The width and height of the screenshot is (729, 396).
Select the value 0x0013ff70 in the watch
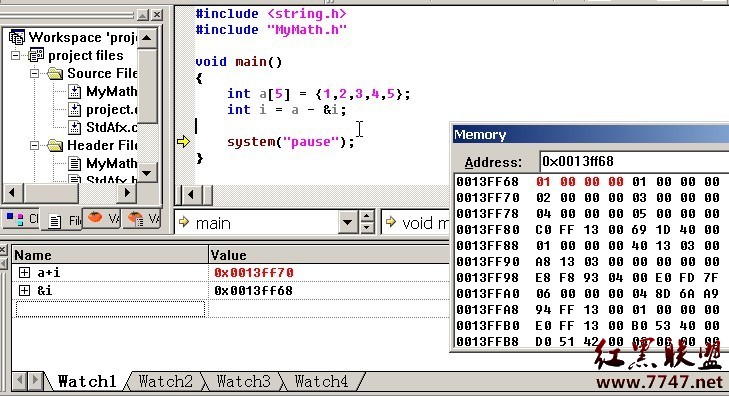coord(254,272)
